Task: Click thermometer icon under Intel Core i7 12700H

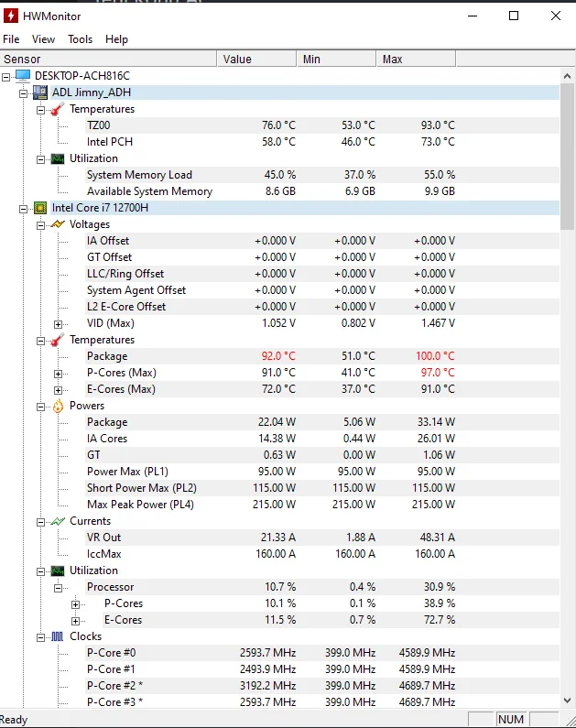Action: point(58,340)
